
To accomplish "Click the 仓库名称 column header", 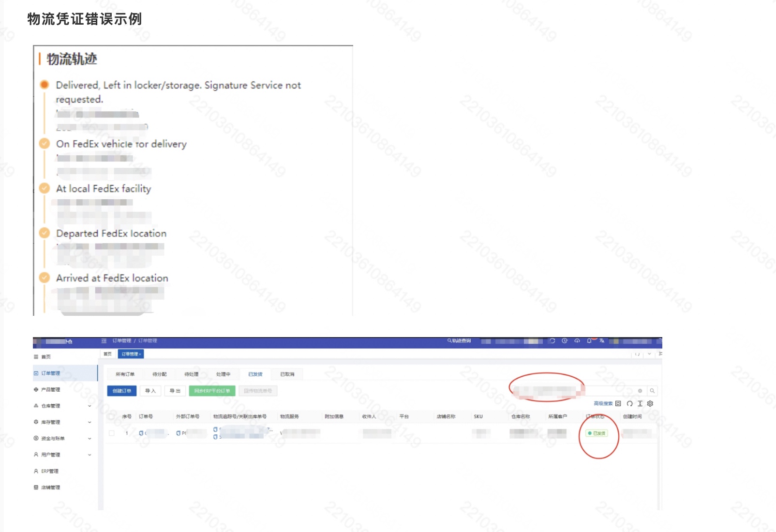I will (x=521, y=416).
